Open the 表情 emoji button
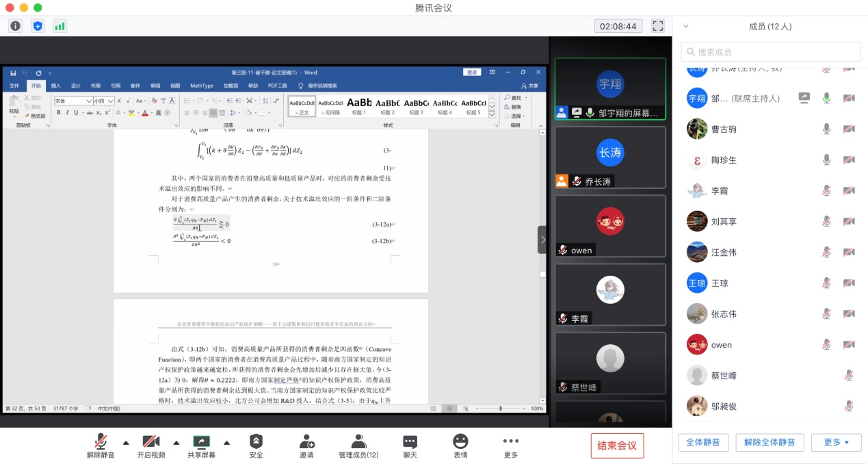This screenshot has width=868, height=464. coord(460,446)
